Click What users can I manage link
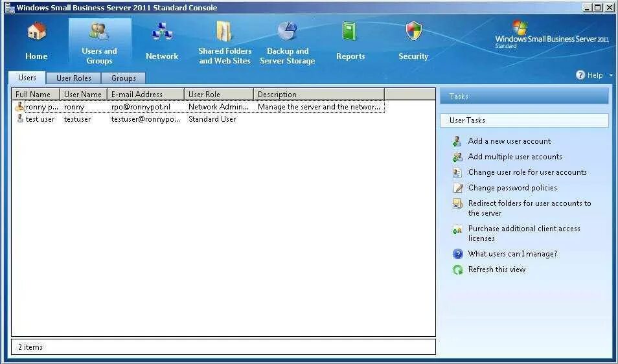618x364 pixels. [x=512, y=254]
